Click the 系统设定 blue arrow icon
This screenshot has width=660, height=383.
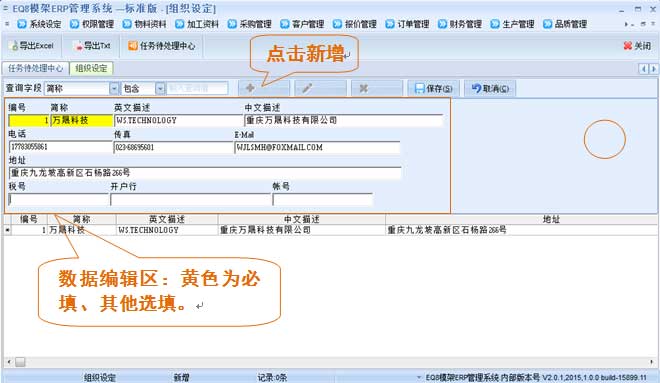click(22, 24)
